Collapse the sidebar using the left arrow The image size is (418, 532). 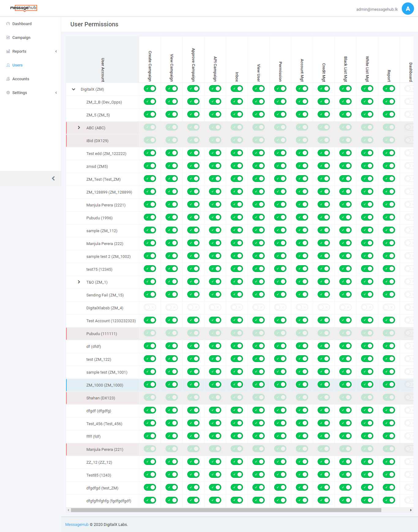[x=53, y=179]
